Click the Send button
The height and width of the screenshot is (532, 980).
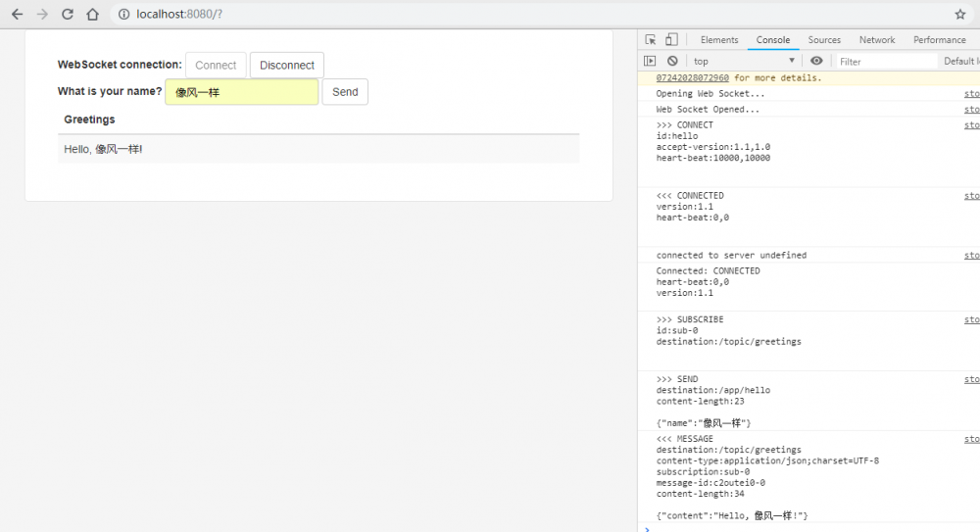coord(345,92)
